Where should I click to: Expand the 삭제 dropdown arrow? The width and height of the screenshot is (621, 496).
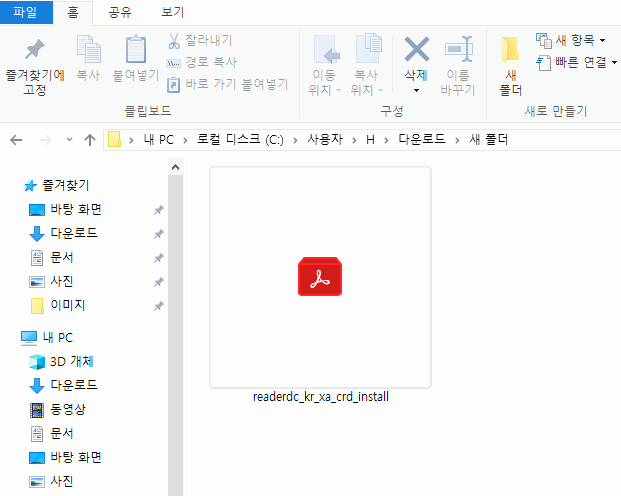pyautogui.click(x=416, y=91)
